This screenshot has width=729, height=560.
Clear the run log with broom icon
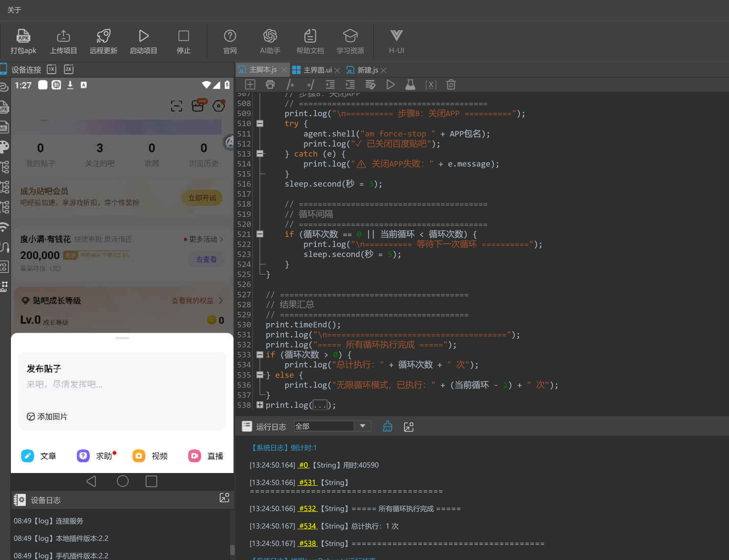[387, 426]
